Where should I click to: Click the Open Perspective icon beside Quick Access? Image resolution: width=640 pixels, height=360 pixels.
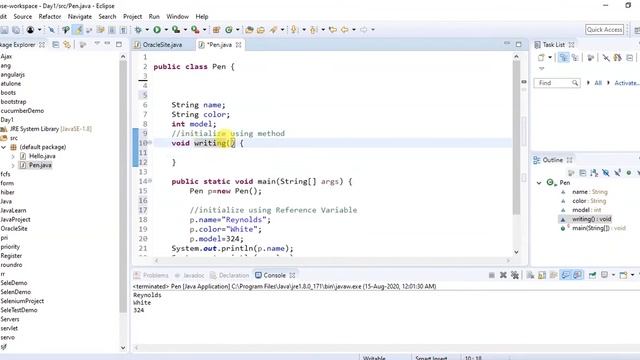click(637, 30)
